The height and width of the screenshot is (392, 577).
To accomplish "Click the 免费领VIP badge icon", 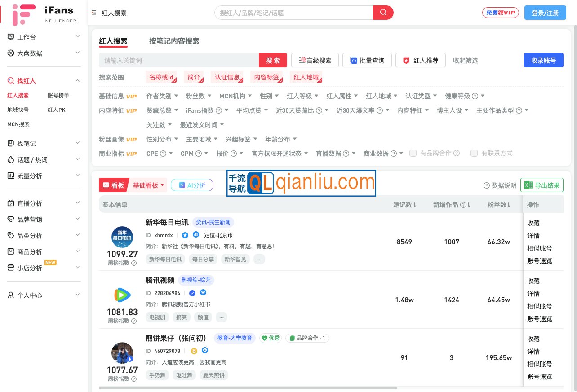I will 500,13.
